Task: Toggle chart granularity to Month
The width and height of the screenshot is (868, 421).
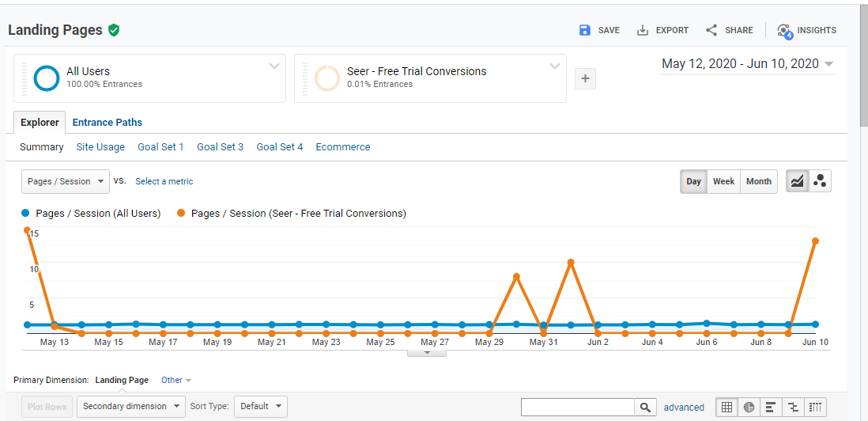Action: [x=758, y=181]
